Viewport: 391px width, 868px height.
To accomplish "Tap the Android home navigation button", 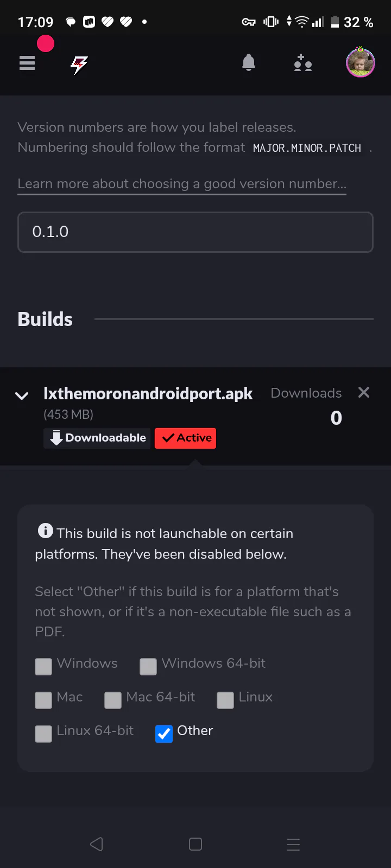I will coord(195,844).
